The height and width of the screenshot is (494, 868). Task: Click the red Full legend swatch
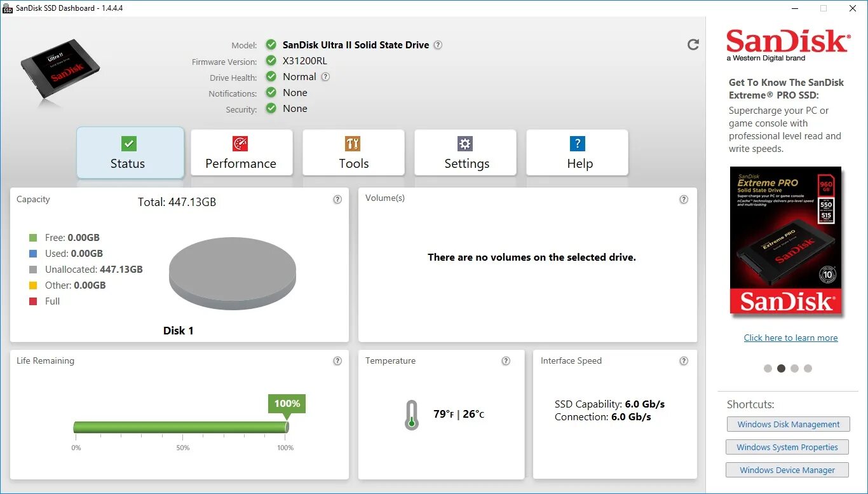coord(33,301)
